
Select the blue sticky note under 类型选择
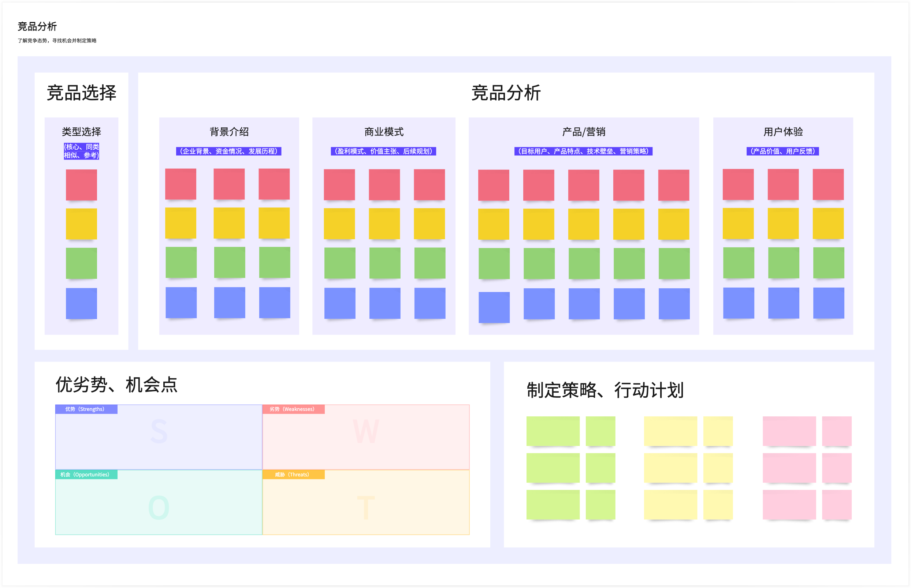pos(81,303)
